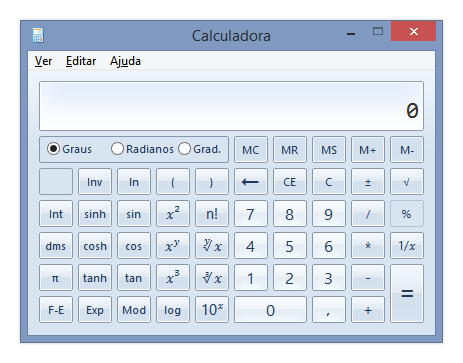Store value with MS button
The width and height of the screenshot is (463, 363).
tap(329, 150)
